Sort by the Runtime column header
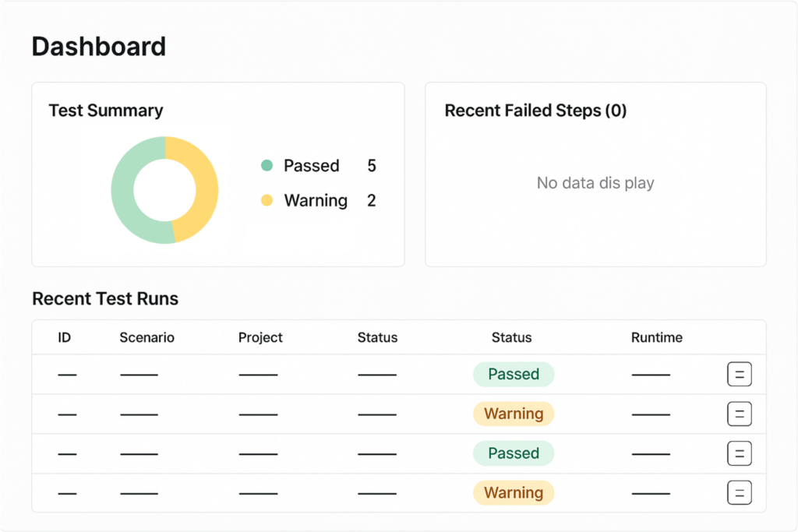This screenshot has width=798, height=532. pos(656,338)
